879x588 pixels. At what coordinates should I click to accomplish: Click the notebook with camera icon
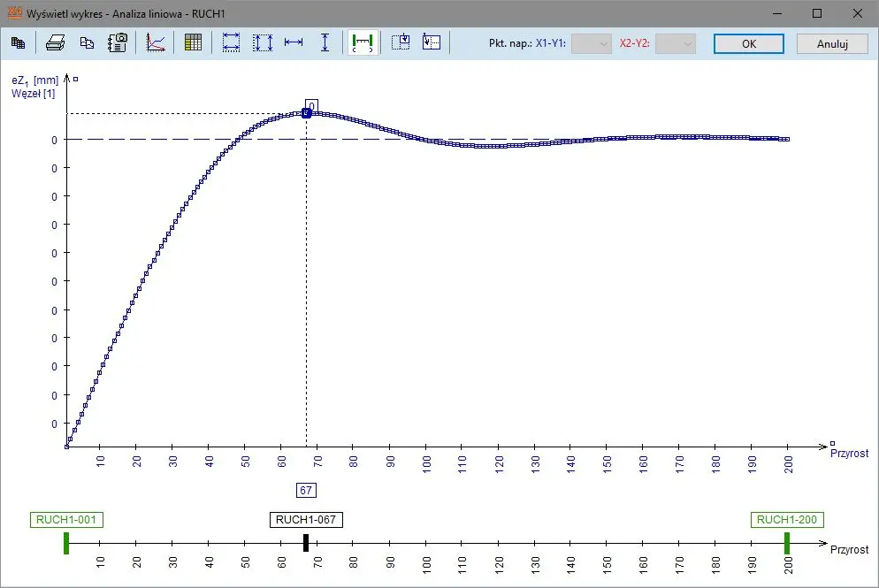tap(117, 43)
